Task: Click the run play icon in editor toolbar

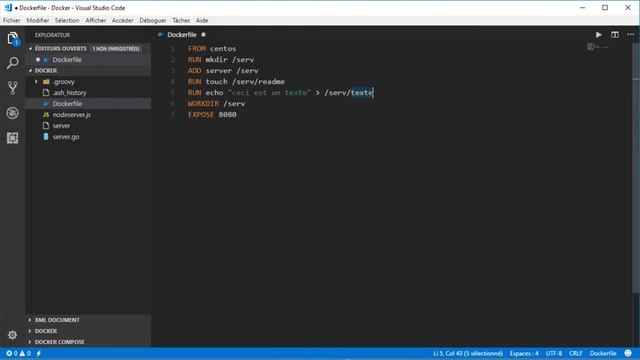Action: click(x=598, y=35)
